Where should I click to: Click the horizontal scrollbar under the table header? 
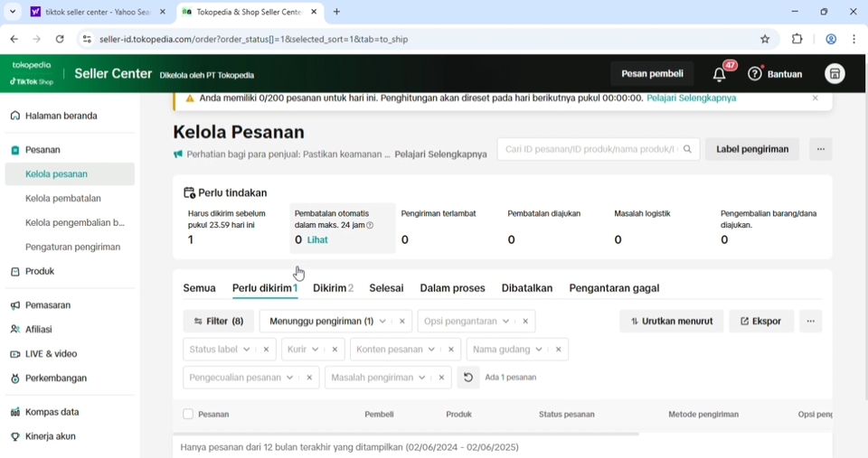[x=406, y=435]
